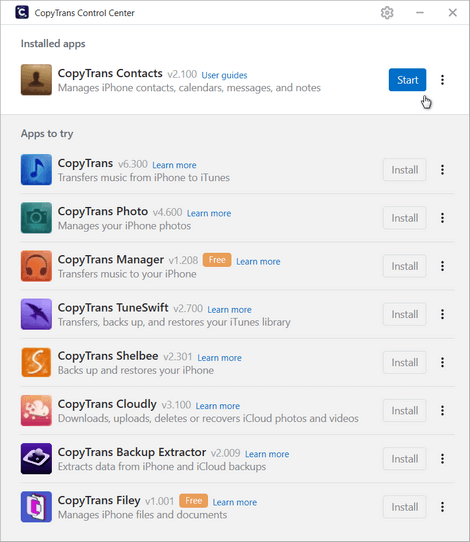Click the CopyTrans Contacts title text
Viewport: 470px width, 542px height.
point(110,74)
